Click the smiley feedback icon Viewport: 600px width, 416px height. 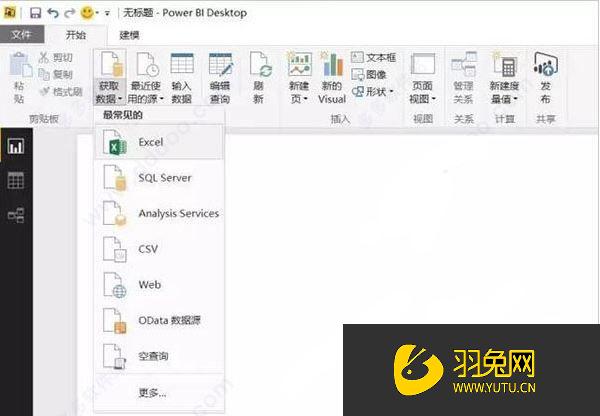pyautogui.click(x=87, y=13)
